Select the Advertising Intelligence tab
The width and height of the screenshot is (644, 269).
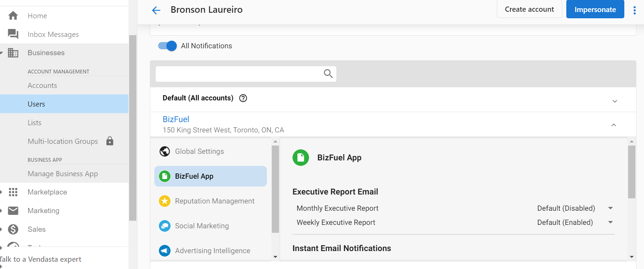(211, 251)
